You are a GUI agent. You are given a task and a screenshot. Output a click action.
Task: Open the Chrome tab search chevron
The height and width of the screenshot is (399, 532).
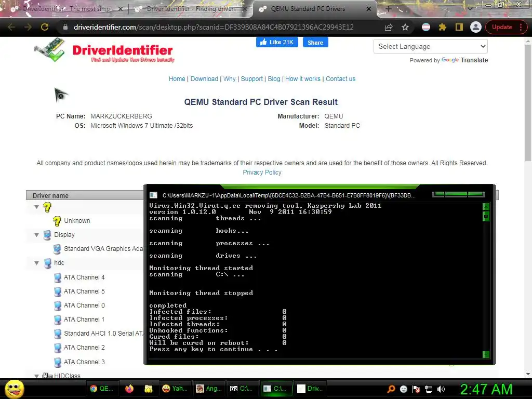tap(470, 9)
